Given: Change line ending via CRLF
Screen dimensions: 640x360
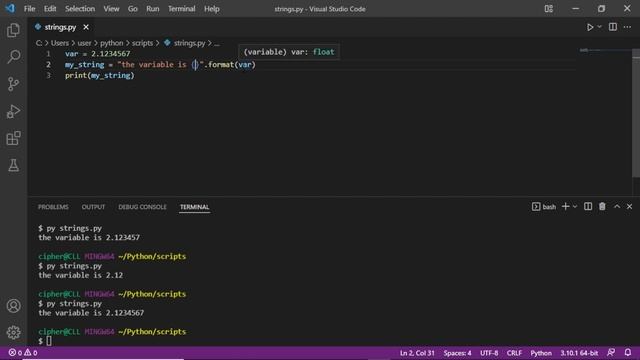Looking at the screenshot, I should [514, 353].
